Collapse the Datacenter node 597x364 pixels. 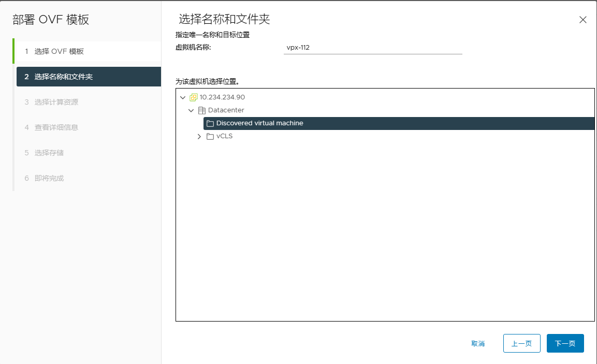(191, 110)
